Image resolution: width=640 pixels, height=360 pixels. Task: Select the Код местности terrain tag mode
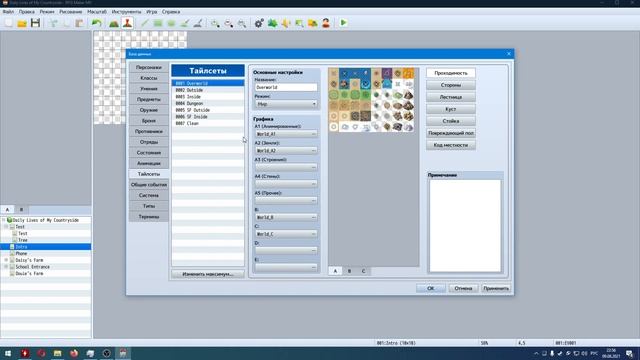pos(451,145)
